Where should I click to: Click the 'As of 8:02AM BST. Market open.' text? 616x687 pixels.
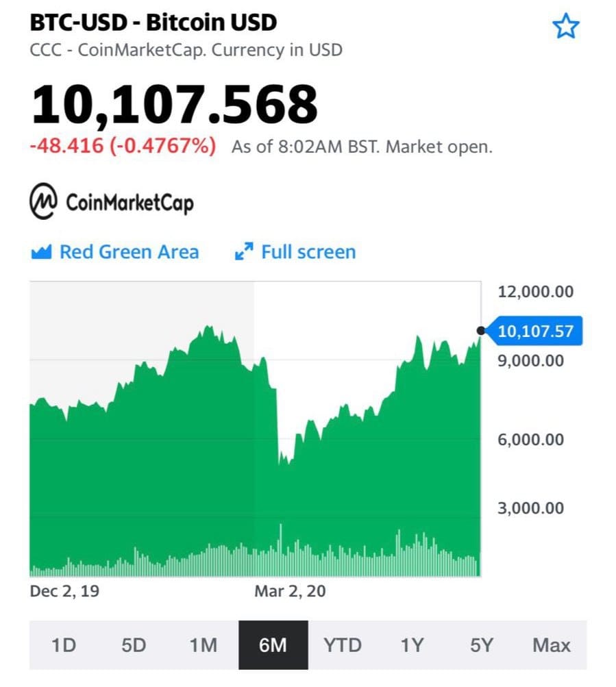tap(362, 147)
